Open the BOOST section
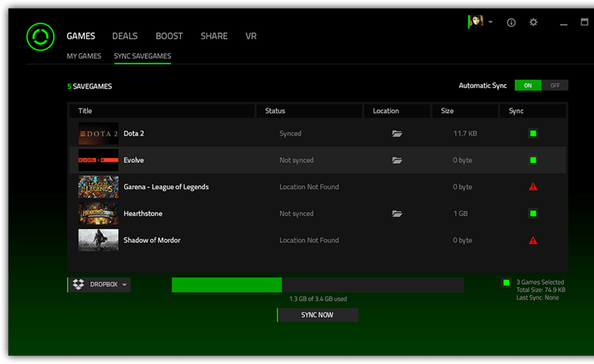594x364 pixels. click(x=169, y=36)
